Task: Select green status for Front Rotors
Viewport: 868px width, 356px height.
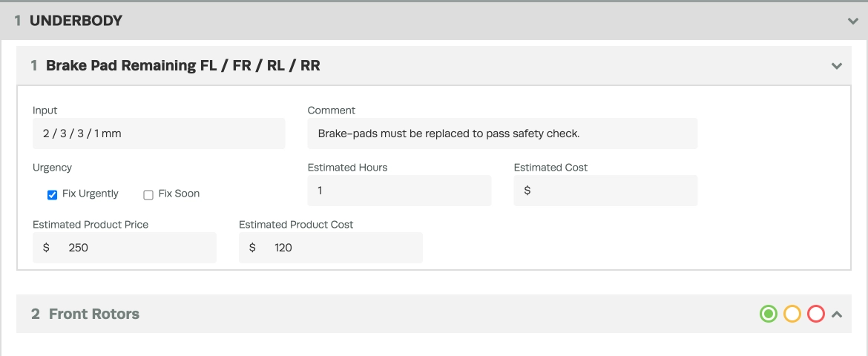Action: pos(769,314)
